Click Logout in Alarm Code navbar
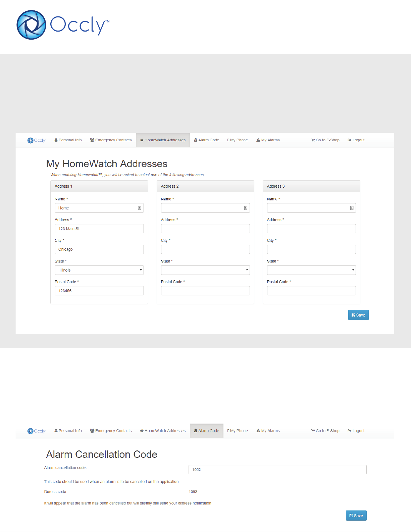This screenshot has height=532, width=411. click(356, 431)
